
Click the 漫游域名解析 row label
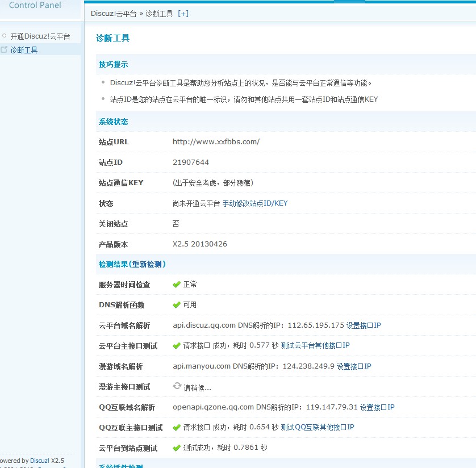pyautogui.click(x=120, y=366)
